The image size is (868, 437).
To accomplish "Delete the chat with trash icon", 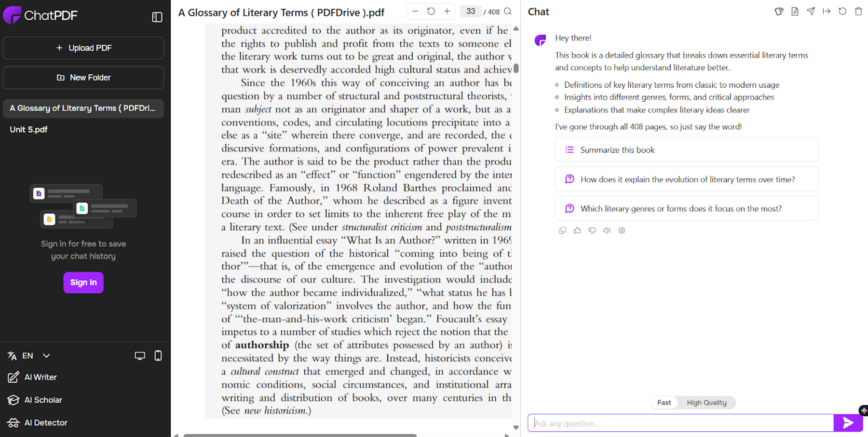I will click(858, 11).
